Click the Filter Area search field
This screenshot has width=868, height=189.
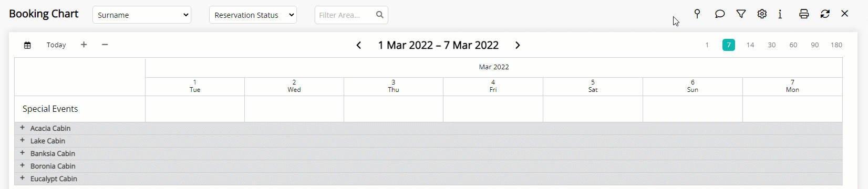pos(351,15)
